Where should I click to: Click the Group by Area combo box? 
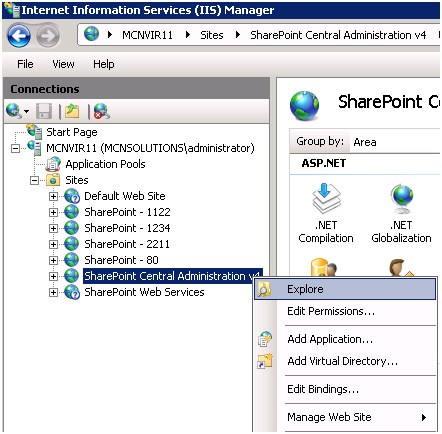(x=396, y=142)
